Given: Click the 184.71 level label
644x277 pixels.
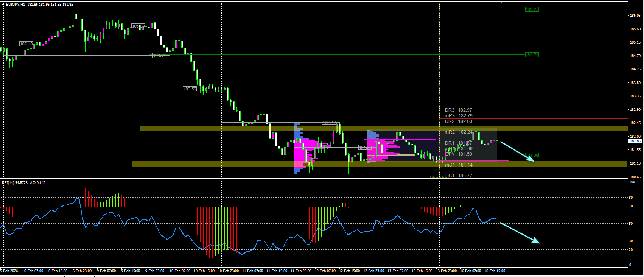Looking at the screenshot, I should point(159,56).
